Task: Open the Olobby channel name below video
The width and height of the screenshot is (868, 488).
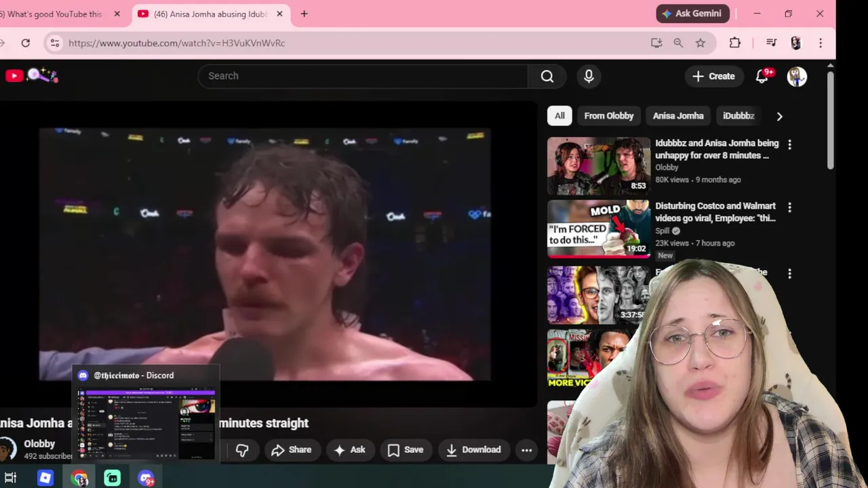Action: [39, 444]
